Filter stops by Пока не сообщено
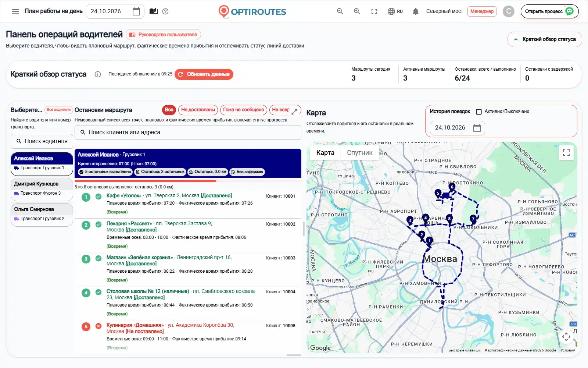The image size is (588, 368). coord(244,110)
